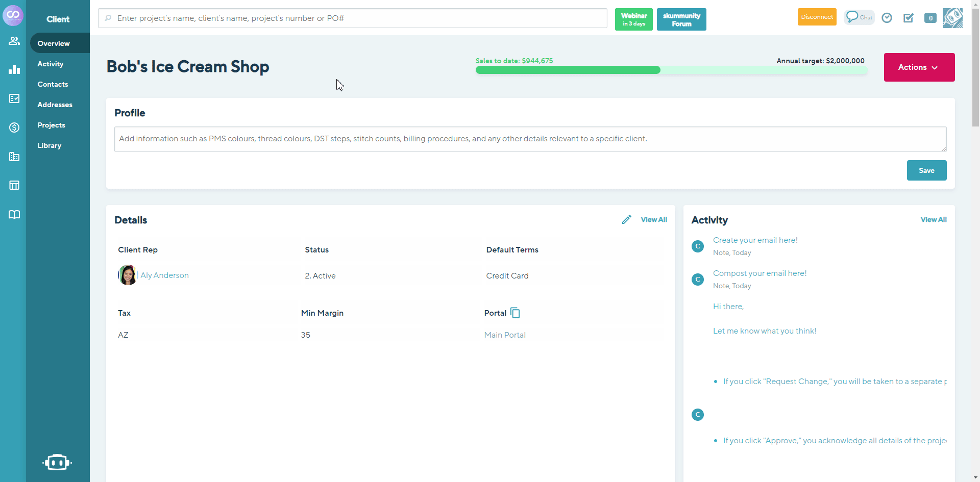Click the open book sidebar icon
980x482 pixels.
click(14, 214)
